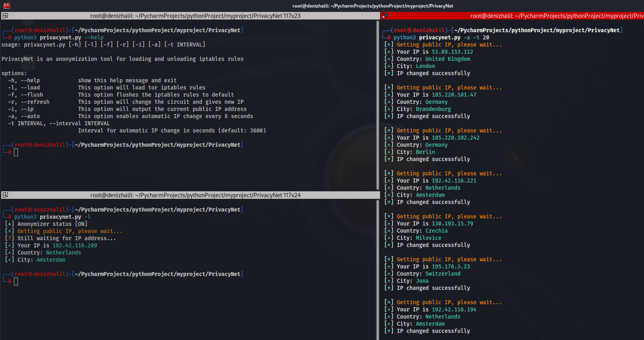Click the '-i, --ip' option line
644x340 pixels.
[x=127, y=109]
